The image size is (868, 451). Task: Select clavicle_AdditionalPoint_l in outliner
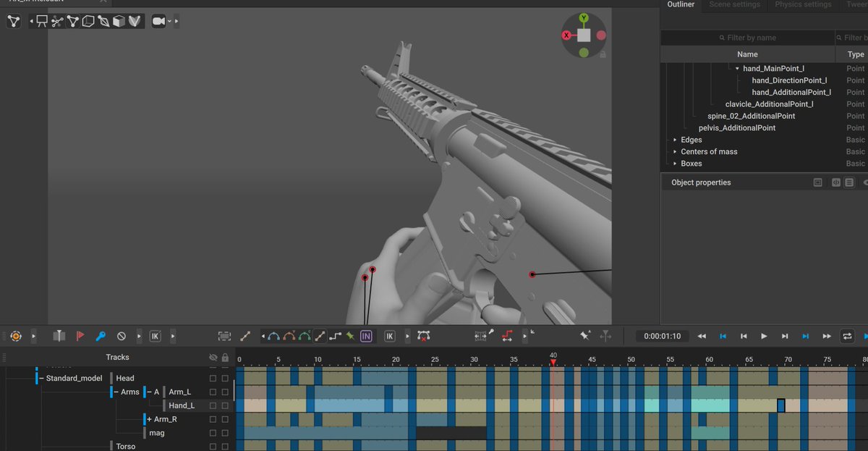pos(769,104)
